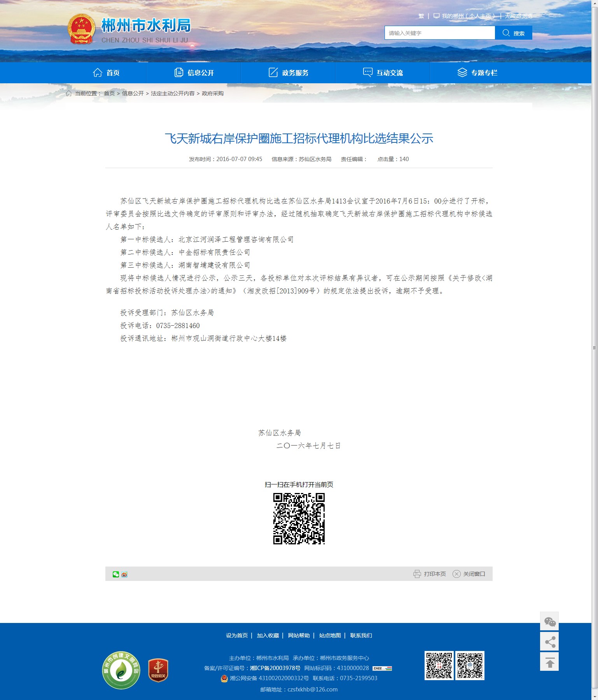Go to 信息公开 in breadcrumb trail

[x=133, y=93]
